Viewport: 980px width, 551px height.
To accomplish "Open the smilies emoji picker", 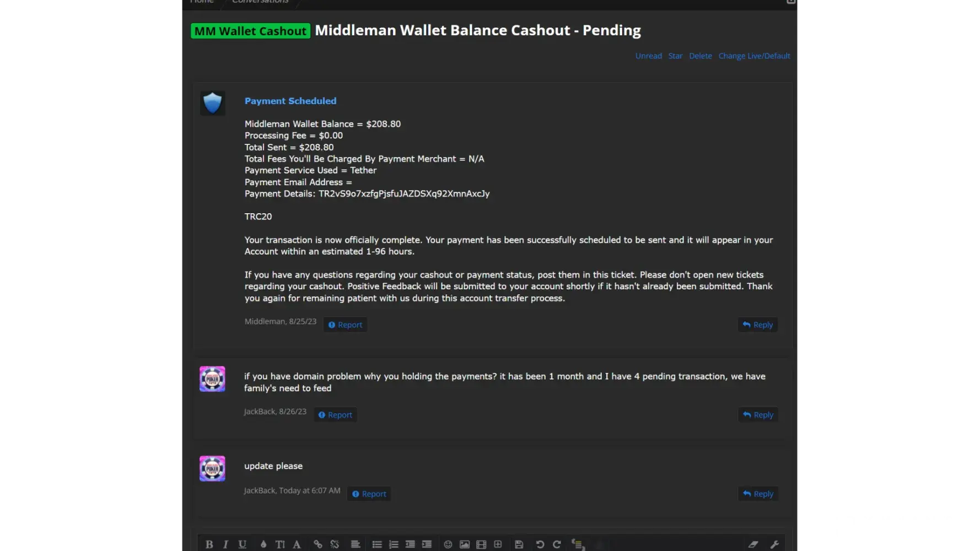I will (x=448, y=544).
